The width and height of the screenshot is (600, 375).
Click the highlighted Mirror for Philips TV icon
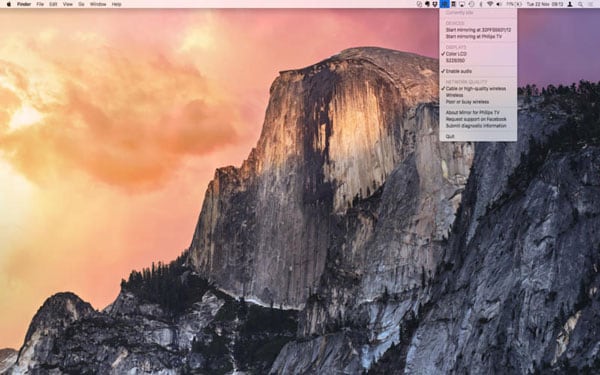pos(445,4)
